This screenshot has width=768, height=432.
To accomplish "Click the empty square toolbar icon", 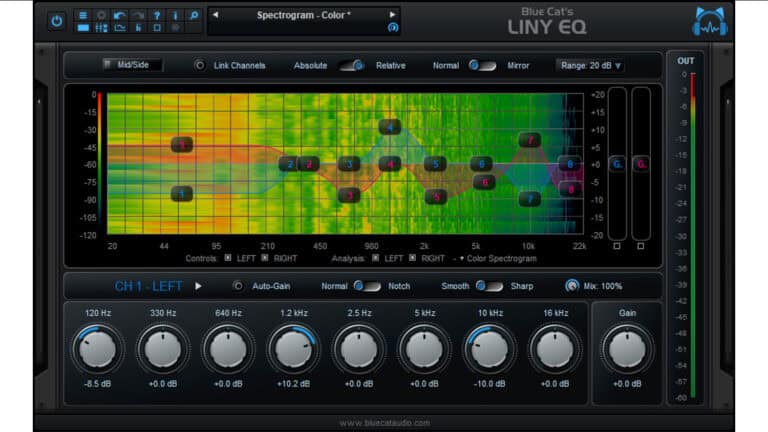I will (157, 28).
